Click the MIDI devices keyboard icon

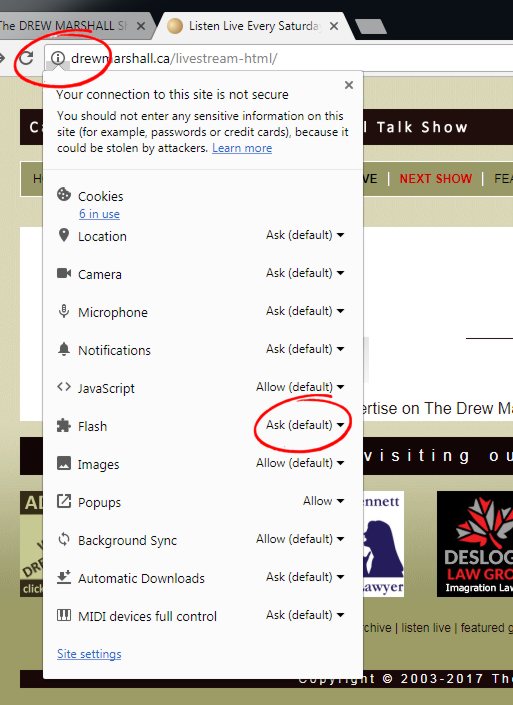coord(64,615)
